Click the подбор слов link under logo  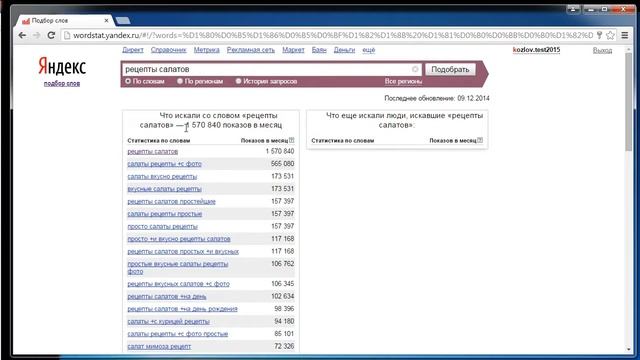(x=62, y=83)
